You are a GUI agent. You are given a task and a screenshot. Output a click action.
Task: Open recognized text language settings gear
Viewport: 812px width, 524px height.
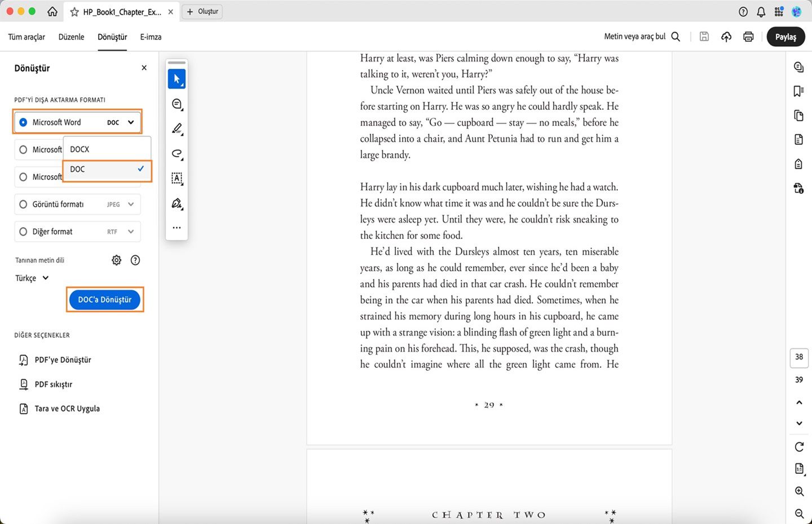click(x=116, y=260)
